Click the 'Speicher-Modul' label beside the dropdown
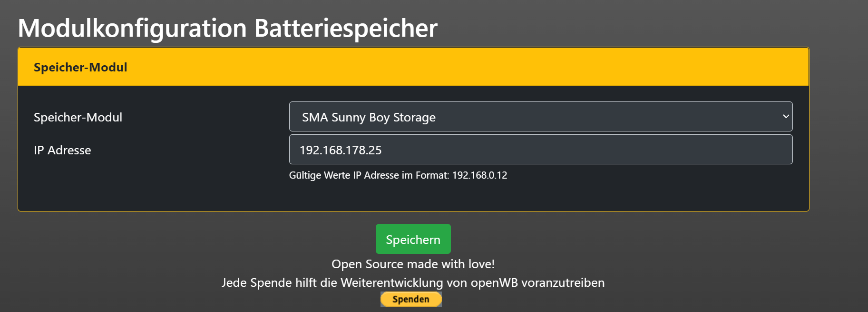The image size is (868, 312). pos(78,117)
